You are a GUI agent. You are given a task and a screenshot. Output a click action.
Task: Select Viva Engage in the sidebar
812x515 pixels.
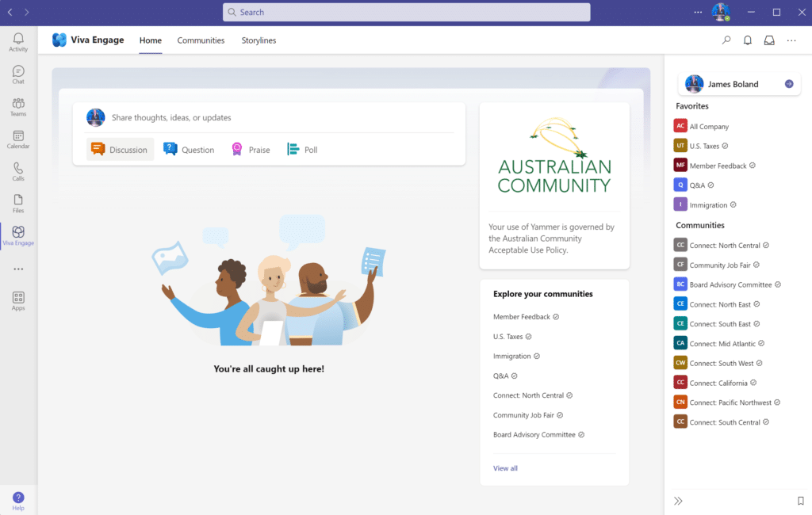click(x=18, y=236)
